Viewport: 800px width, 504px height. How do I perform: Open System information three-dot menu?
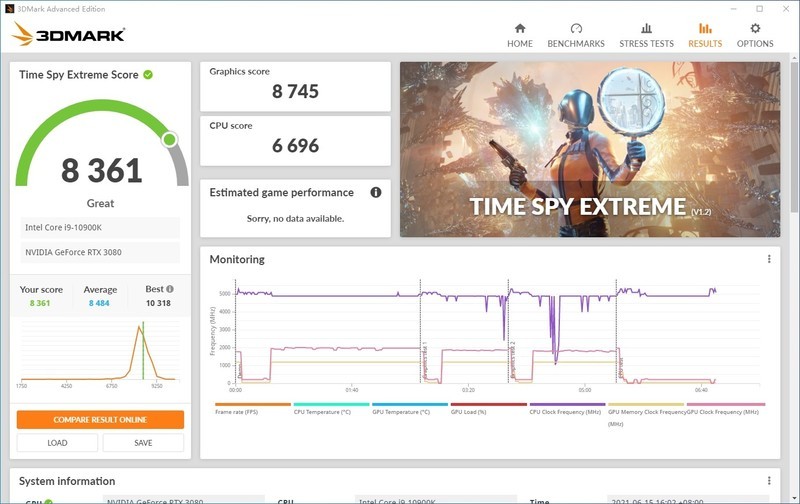click(x=769, y=481)
